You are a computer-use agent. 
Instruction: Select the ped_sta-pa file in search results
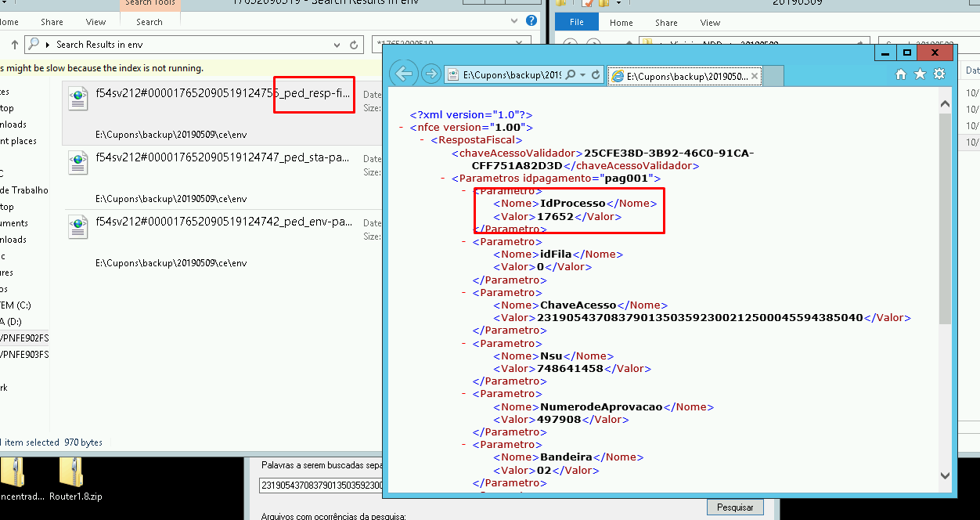[x=222, y=158]
